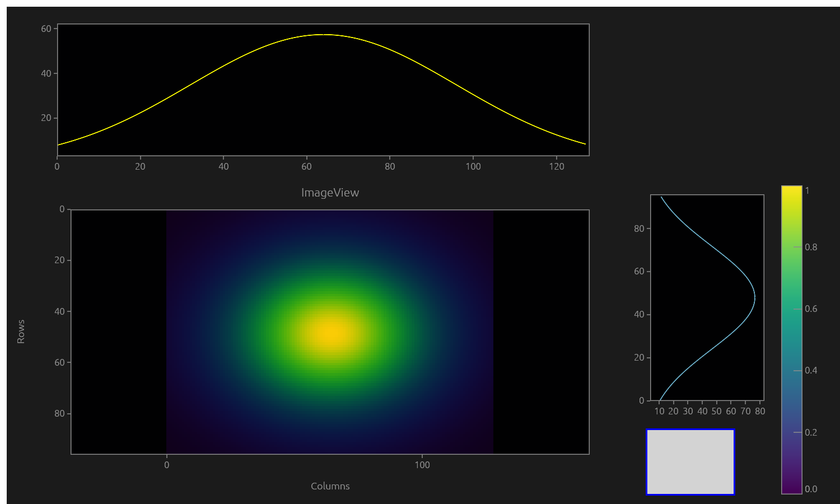The image size is (840, 504).
Task: Click the 40 tick on side plot y-axis
Action: [639, 314]
